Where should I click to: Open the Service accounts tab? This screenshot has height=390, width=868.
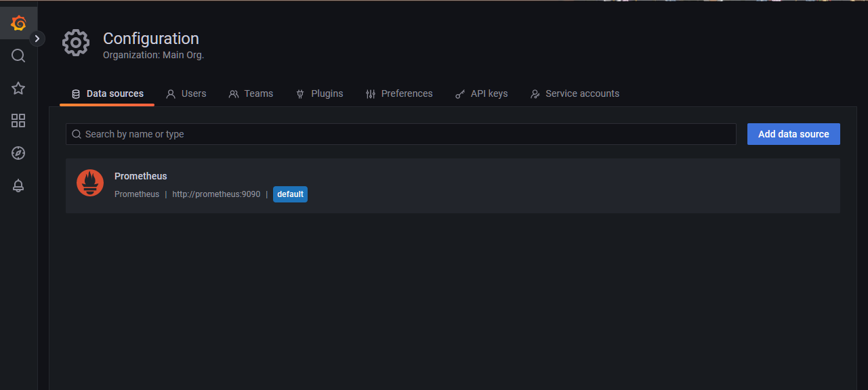[x=575, y=93]
